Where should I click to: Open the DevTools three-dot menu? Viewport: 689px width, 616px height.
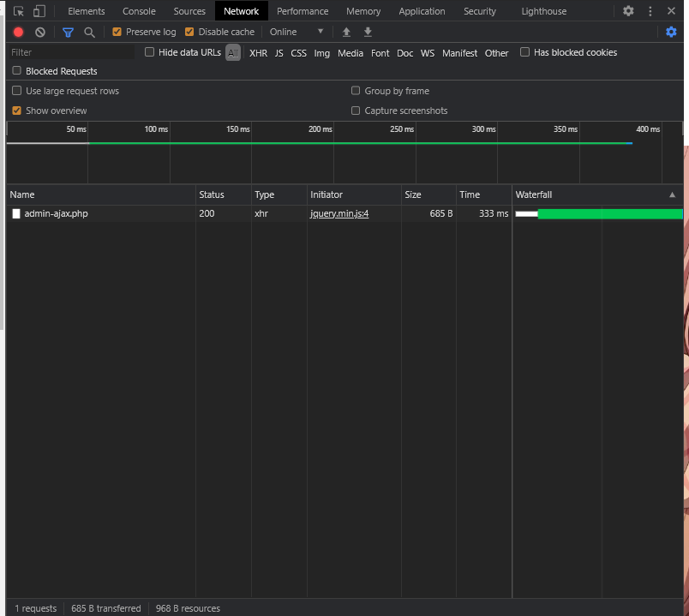(650, 11)
